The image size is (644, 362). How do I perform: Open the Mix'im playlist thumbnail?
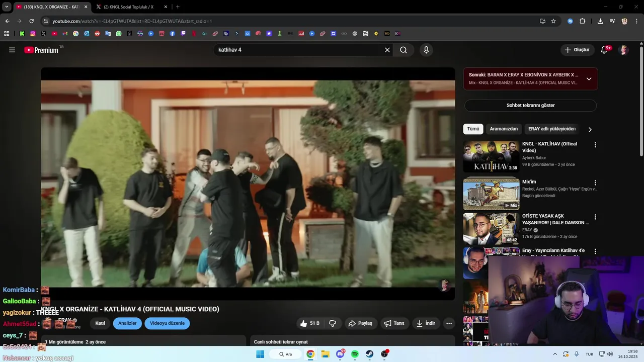(491, 194)
